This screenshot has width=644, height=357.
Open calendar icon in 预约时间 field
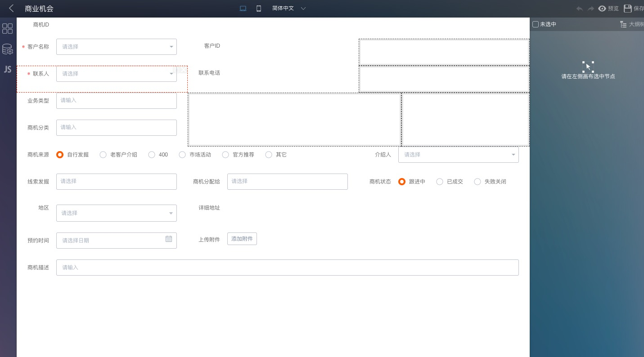tap(169, 239)
